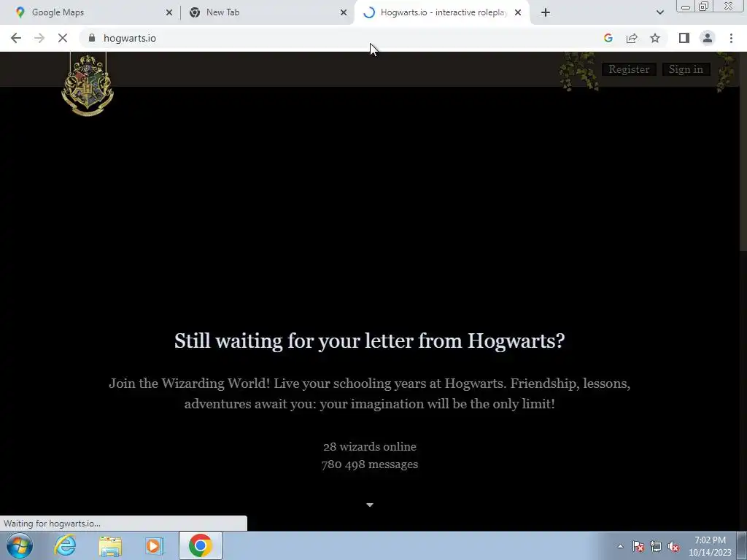Close the Google Maps tab
Image resolution: width=747 pixels, height=560 pixels.
169,12
